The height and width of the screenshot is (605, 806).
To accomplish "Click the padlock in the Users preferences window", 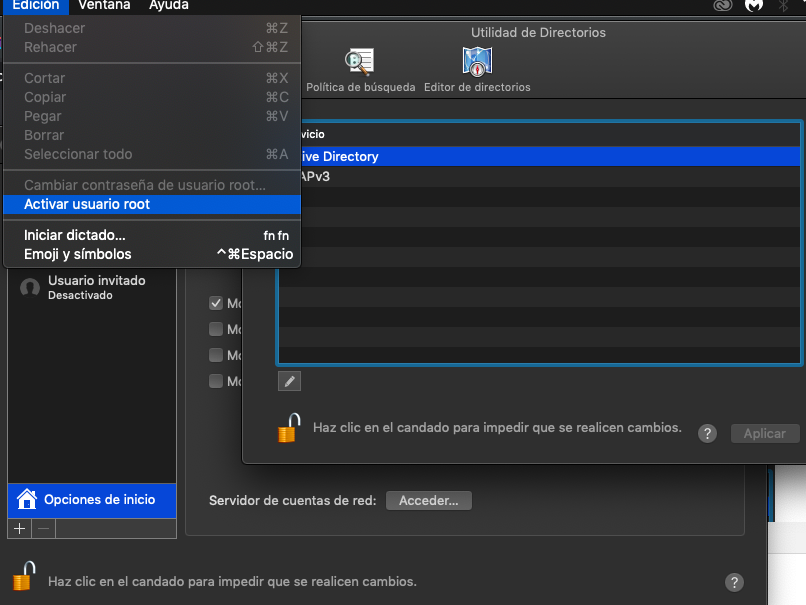I will (x=24, y=576).
